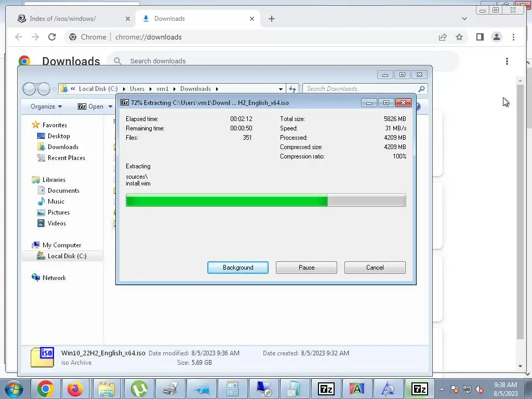This screenshot has width=532, height=399.
Task: Open the Chrome profile menu
Action: 496,37
